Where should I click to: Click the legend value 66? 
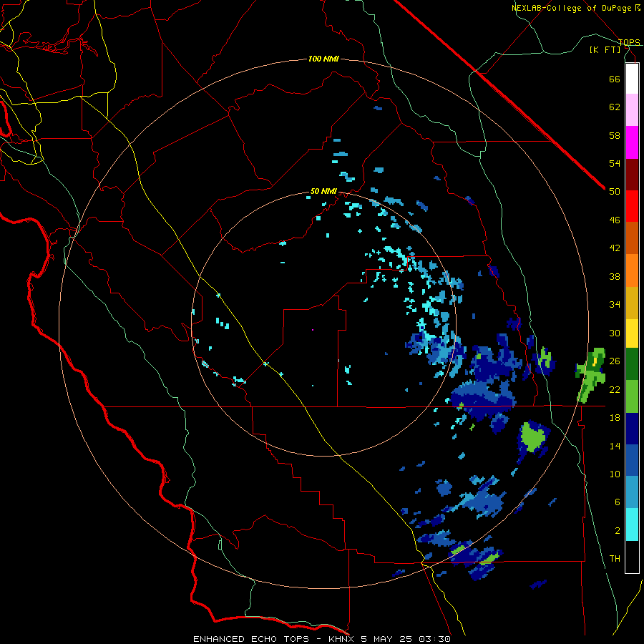pos(615,79)
